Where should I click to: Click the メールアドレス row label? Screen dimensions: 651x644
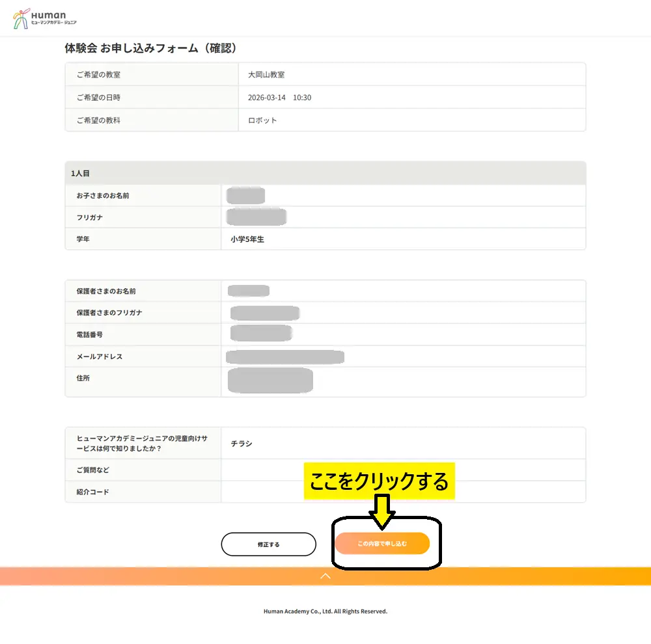click(x=100, y=356)
